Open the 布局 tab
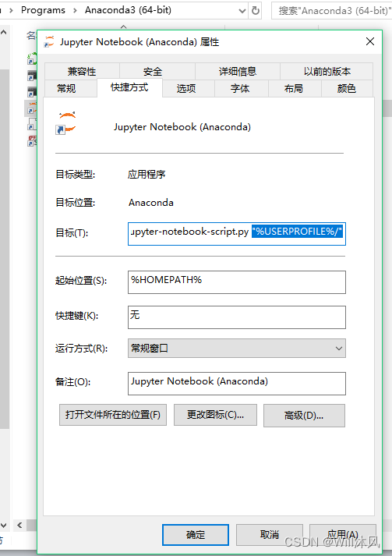This screenshot has width=392, height=556. coord(295,88)
